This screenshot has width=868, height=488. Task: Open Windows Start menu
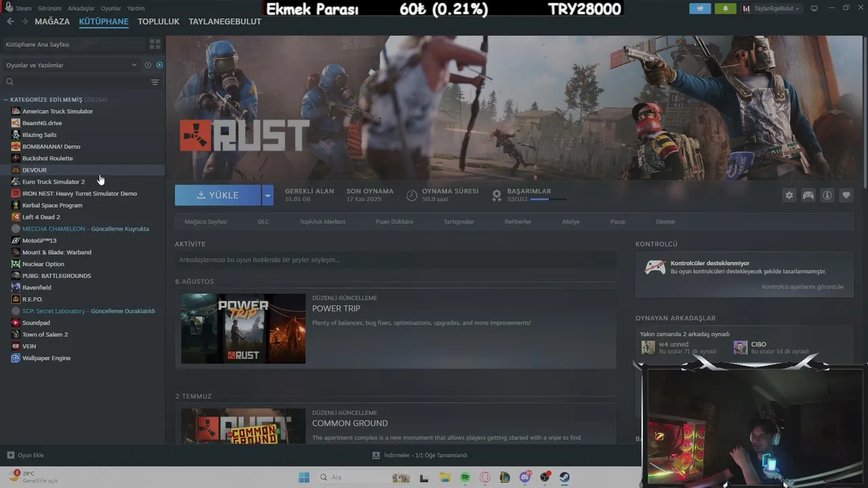(304, 477)
